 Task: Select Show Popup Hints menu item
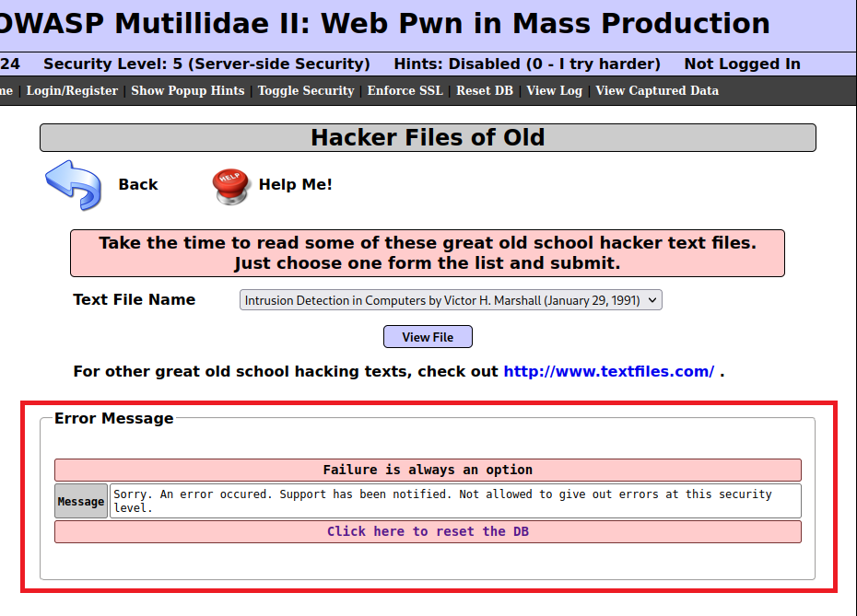(x=187, y=90)
